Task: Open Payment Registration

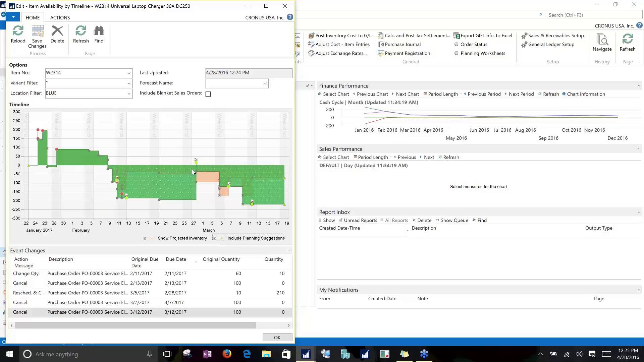Action: coord(408,53)
